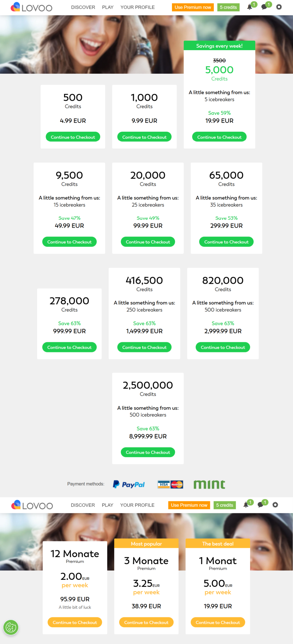
Task: Open settings gear in the top header
Action: pyautogui.click(x=279, y=7)
